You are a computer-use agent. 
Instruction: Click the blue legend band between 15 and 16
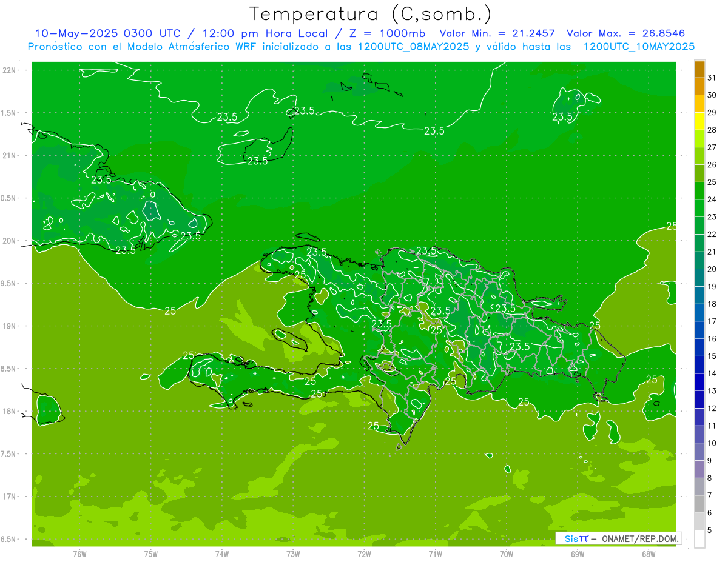pos(699,347)
